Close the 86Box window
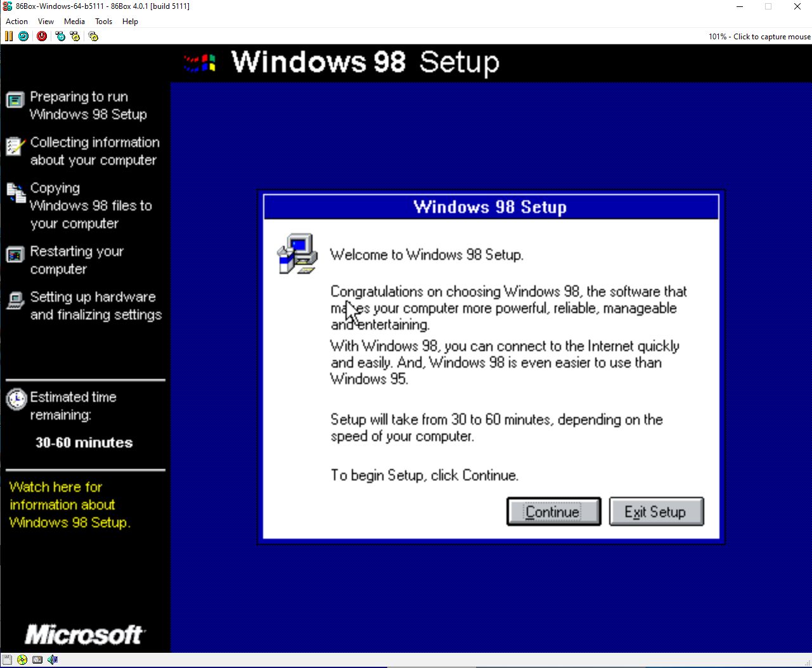Viewport: 812px width, 668px height. pos(797,6)
